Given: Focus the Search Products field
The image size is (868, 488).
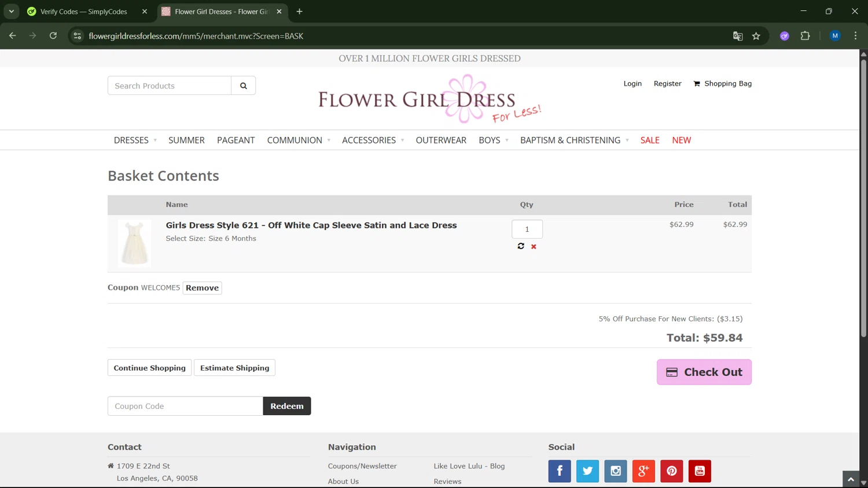Looking at the screenshot, I should [170, 86].
